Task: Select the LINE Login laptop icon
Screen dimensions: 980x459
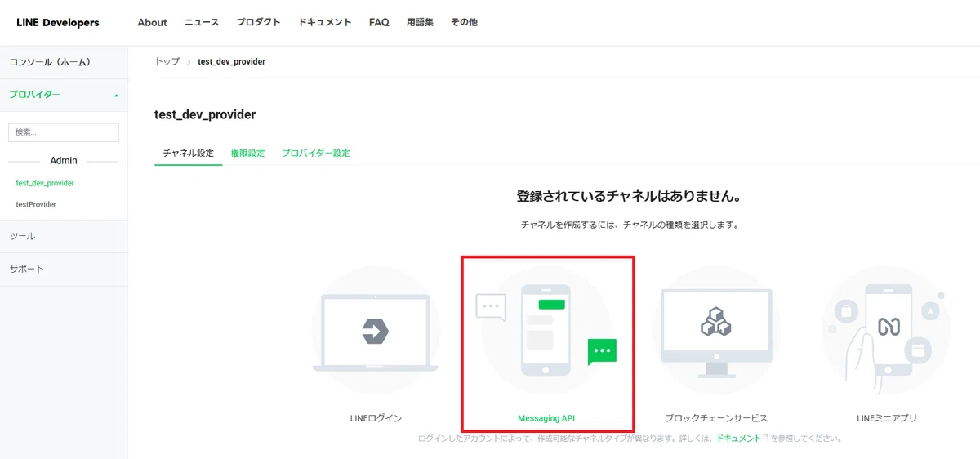Action: coord(376,331)
